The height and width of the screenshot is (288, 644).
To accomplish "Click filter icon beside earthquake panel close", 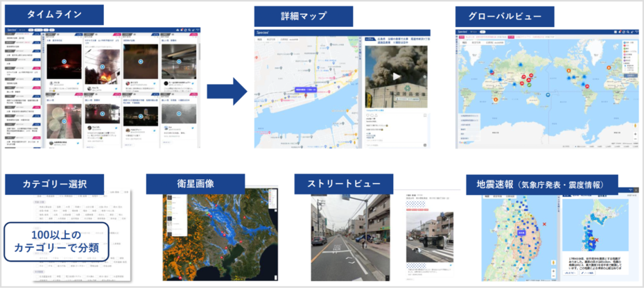I will click(632, 189).
